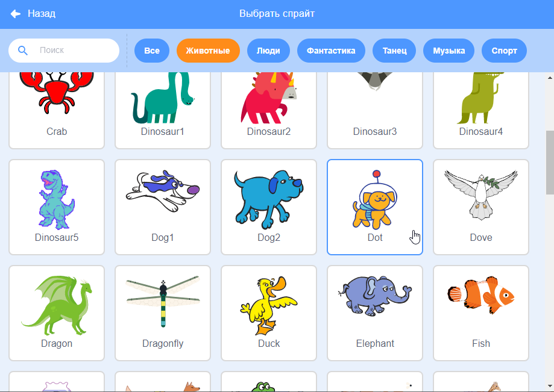Screen dimensions: 554x392
Task: Select the green Dragon sprite
Action: click(x=57, y=313)
